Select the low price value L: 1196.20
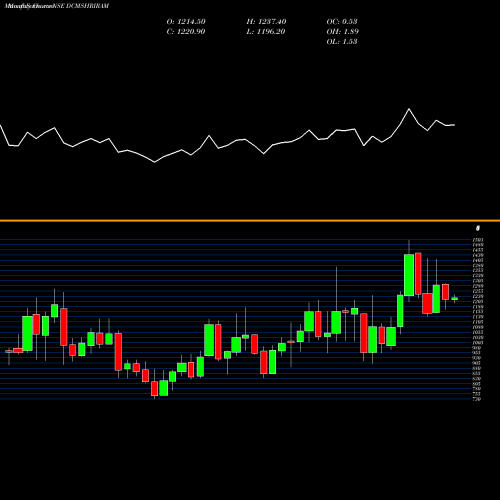The width and height of the screenshot is (500, 500). 266,32
